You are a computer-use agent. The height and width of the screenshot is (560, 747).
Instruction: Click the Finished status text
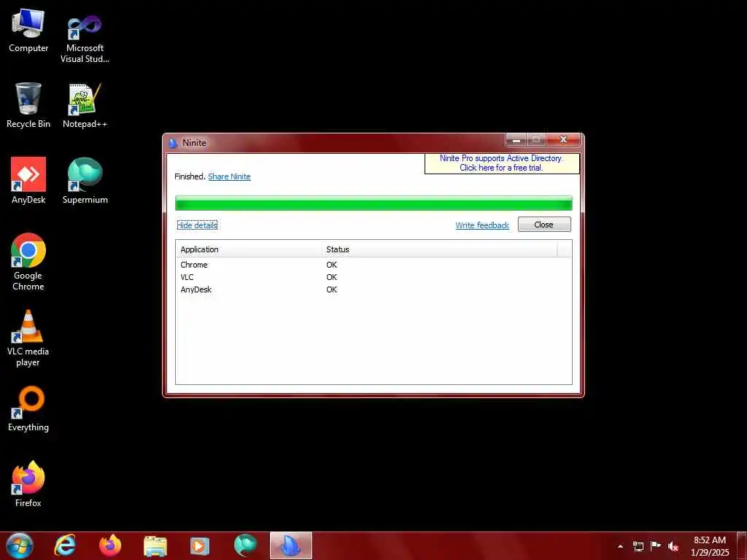point(190,176)
